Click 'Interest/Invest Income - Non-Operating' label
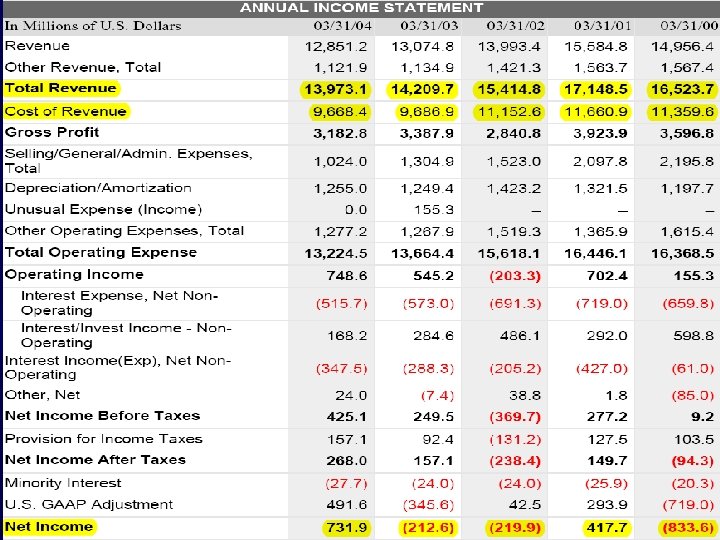This screenshot has height=540, width=720. click(x=126, y=335)
